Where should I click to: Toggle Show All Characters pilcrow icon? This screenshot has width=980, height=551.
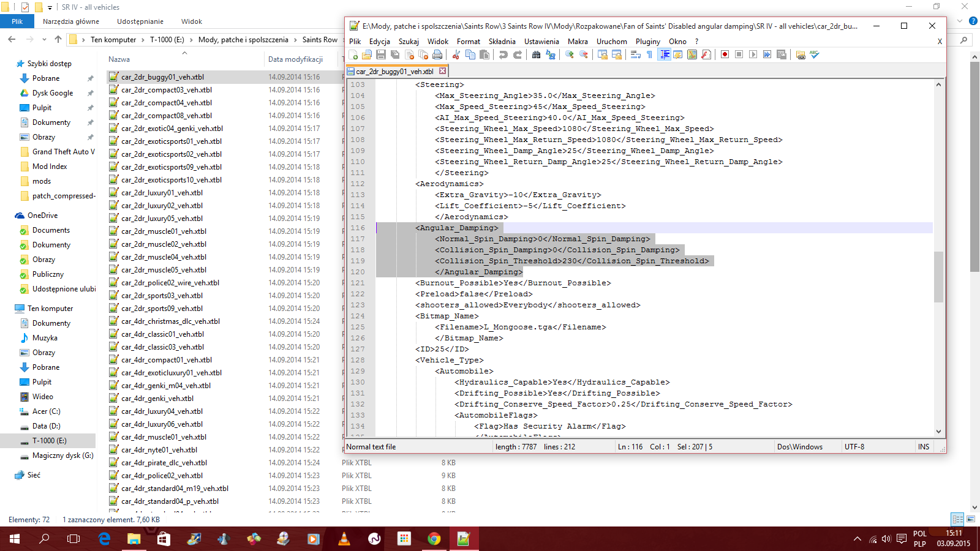(x=649, y=54)
